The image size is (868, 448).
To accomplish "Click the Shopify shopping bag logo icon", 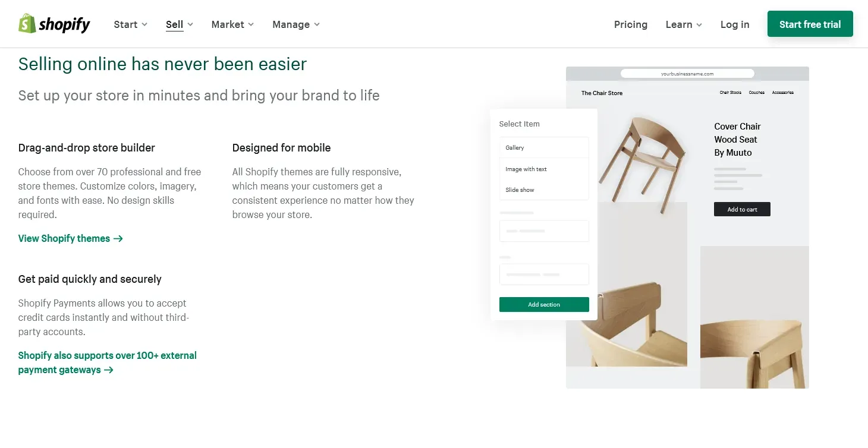I will 26,24.
